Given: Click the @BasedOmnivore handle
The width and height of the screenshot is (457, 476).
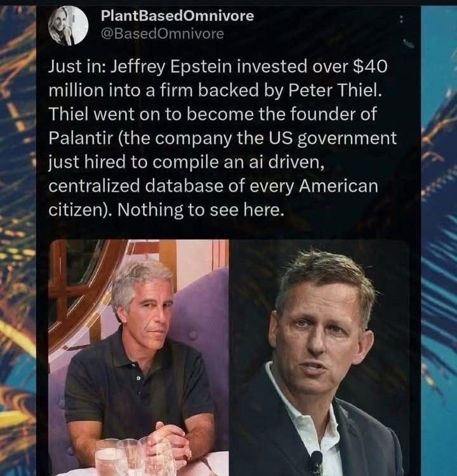Looking at the screenshot, I should [162, 34].
